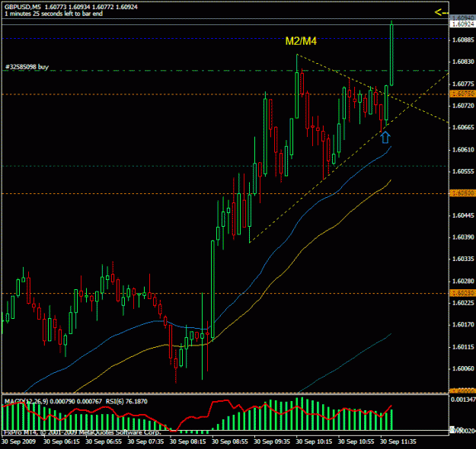The height and width of the screenshot is (449, 476).
Task: Click the "30 Sep 08:15" time axis label
Action: click(x=188, y=441)
